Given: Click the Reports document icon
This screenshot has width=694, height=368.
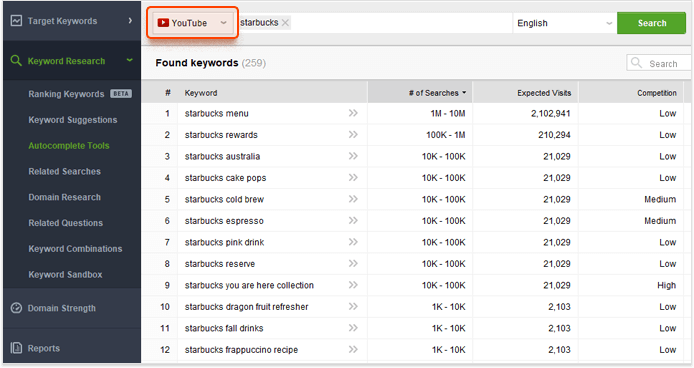Looking at the screenshot, I should tap(16, 348).
